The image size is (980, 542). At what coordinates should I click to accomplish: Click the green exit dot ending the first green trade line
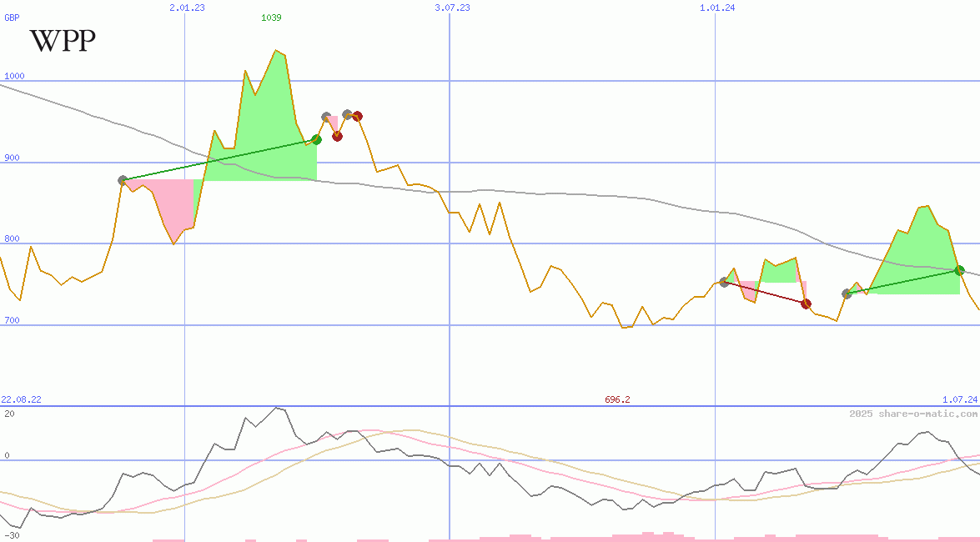coord(317,139)
